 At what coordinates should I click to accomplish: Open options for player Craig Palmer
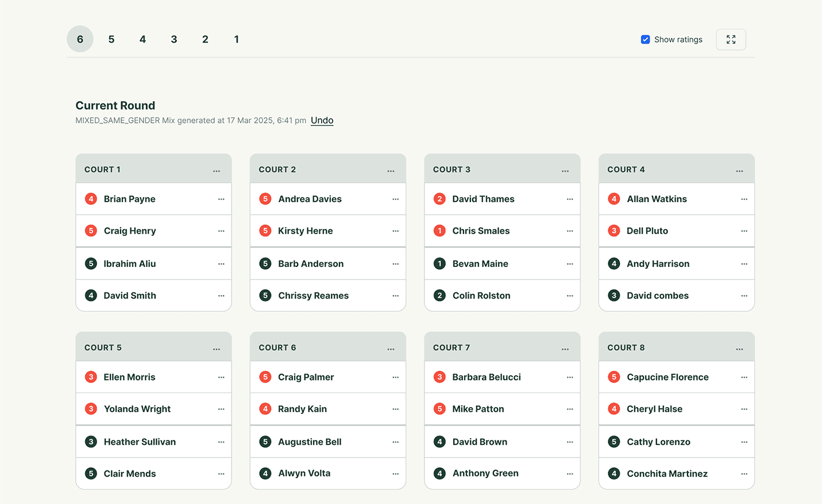(x=396, y=377)
